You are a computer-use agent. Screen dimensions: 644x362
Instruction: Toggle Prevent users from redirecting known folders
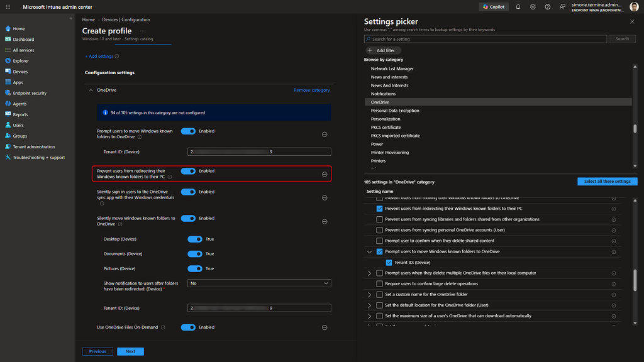[x=188, y=171]
